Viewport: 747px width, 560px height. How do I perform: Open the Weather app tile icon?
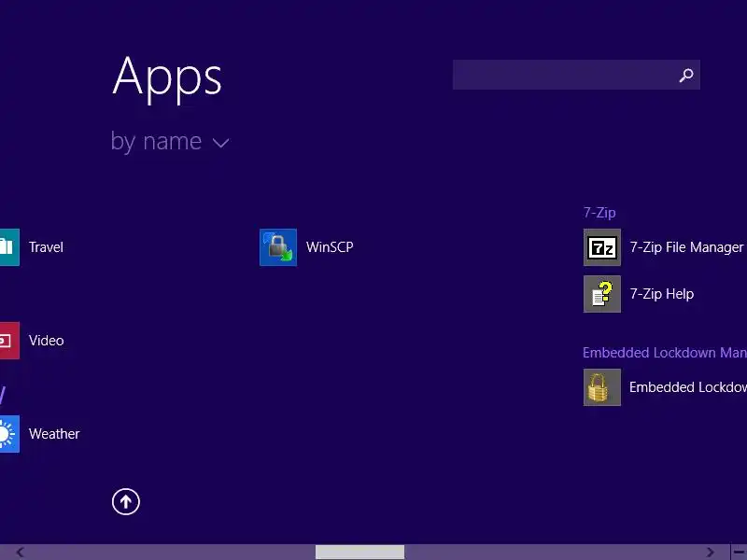(9, 434)
